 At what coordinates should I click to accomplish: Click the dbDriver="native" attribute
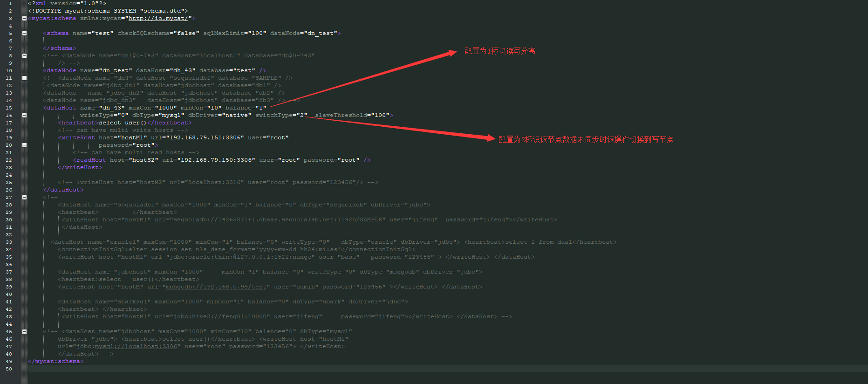click(220, 116)
